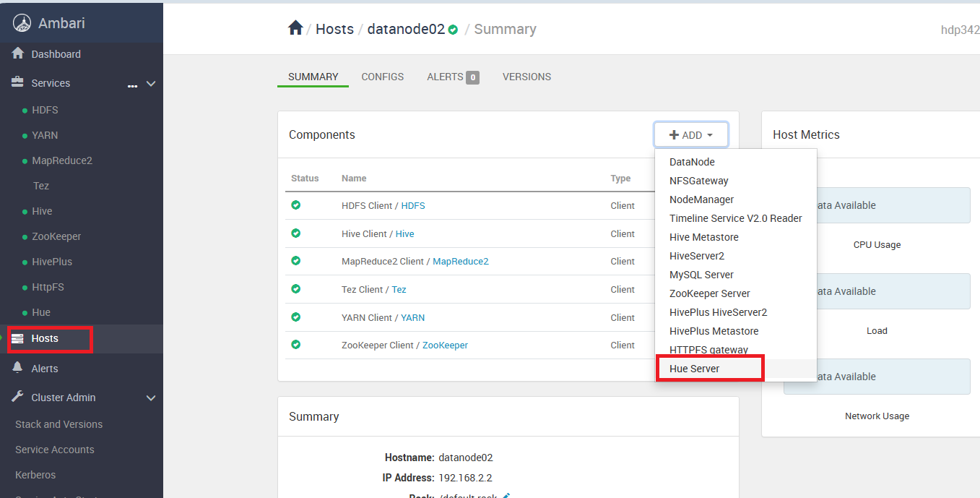Viewport: 980px width, 498px height.
Task: Open Stack and Versions
Action: pyautogui.click(x=58, y=424)
